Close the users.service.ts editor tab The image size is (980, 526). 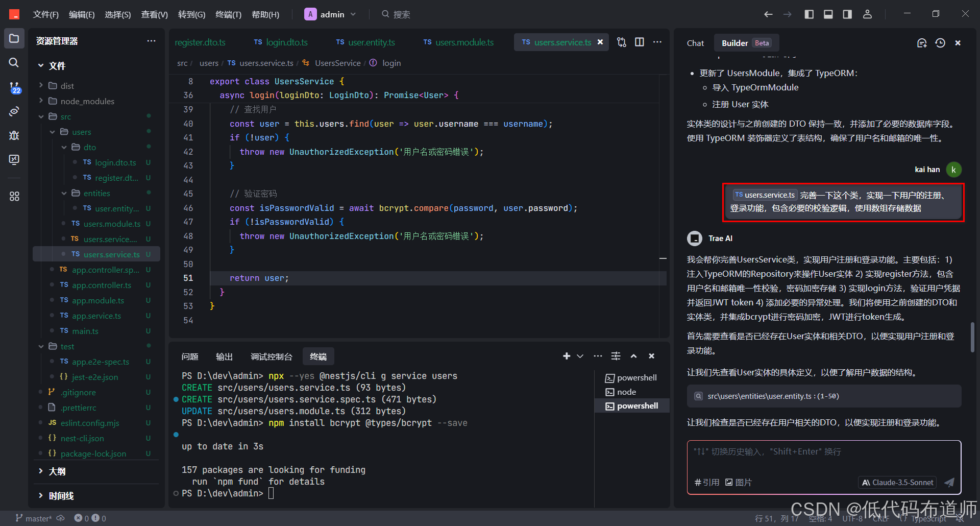click(x=600, y=42)
